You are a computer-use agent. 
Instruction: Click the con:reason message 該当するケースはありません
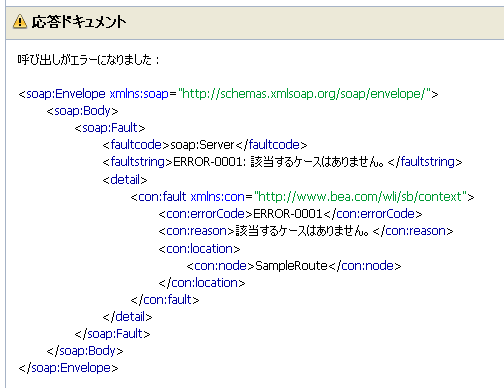click(302, 231)
